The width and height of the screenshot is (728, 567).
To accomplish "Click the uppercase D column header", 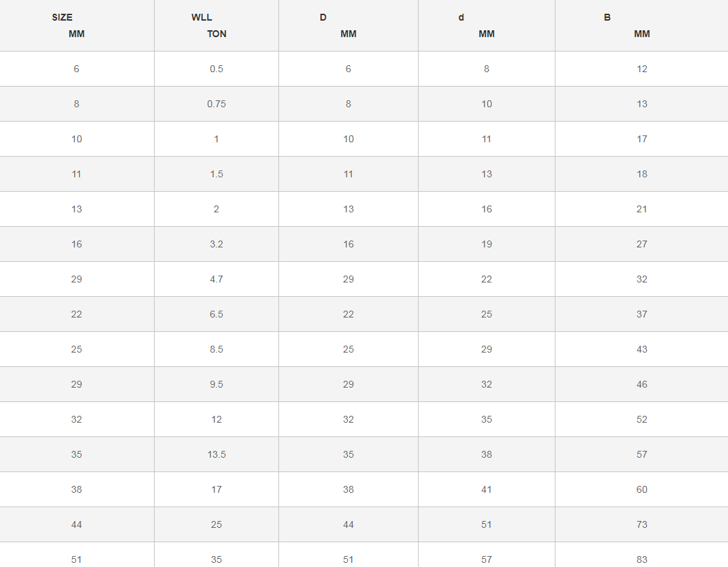I will coord(323,17).
